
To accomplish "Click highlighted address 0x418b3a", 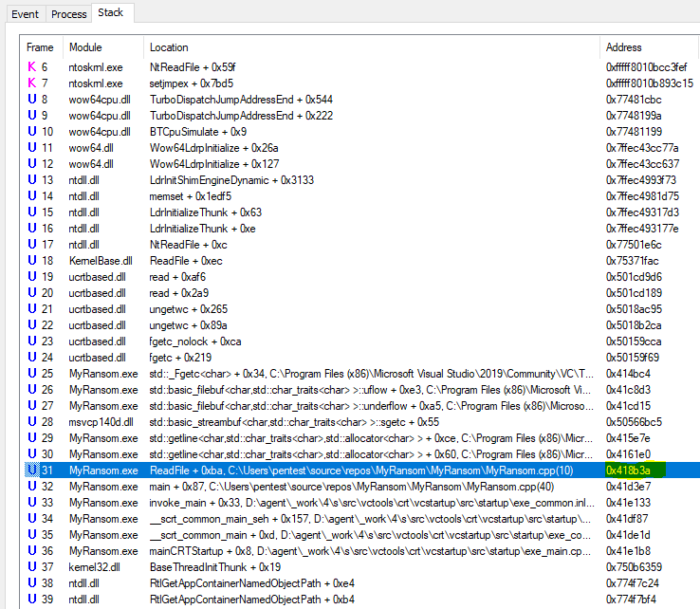I will (x=635, y=470).
